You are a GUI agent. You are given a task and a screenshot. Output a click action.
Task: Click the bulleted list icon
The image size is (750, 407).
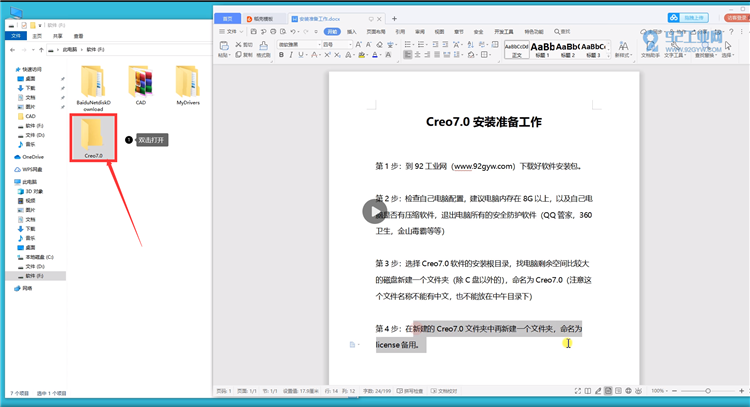408,44
